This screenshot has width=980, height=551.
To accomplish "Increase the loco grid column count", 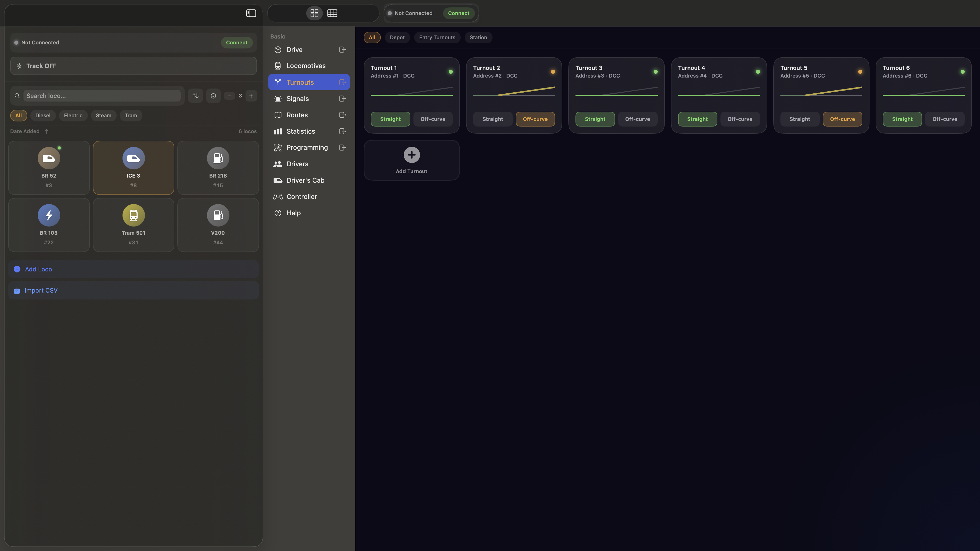I will (251, 96).
